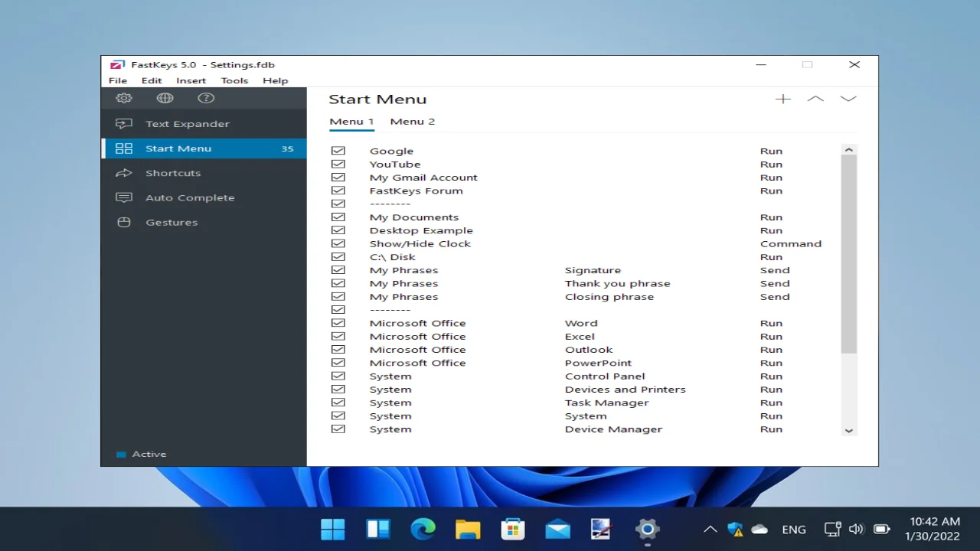Click the blue Active status indicator
The width and height of the screenshot is (980, 551).
click(x=121, y=455)
